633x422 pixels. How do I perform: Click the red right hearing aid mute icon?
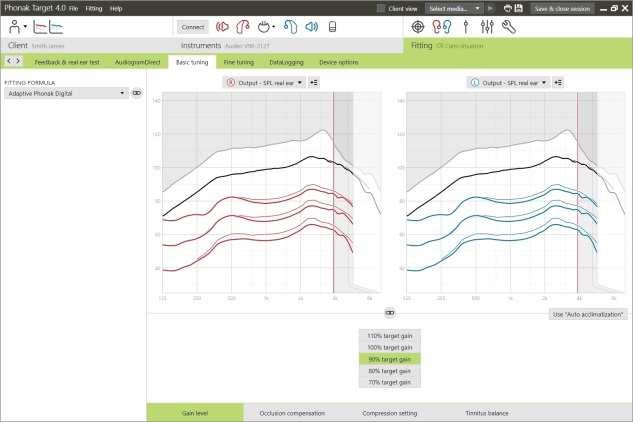coord(222,27)
